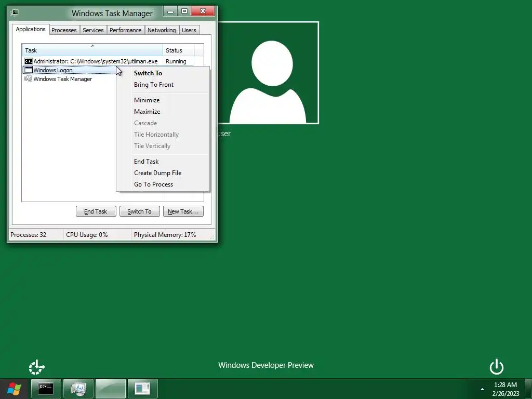Click the Windows Logon row icon

[29, 70]
